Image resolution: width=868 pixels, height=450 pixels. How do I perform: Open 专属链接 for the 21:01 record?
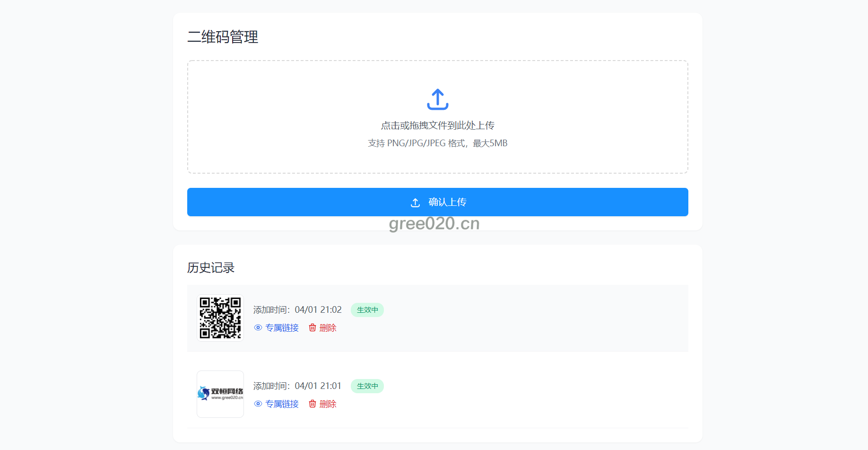click(x=282, y=404)
